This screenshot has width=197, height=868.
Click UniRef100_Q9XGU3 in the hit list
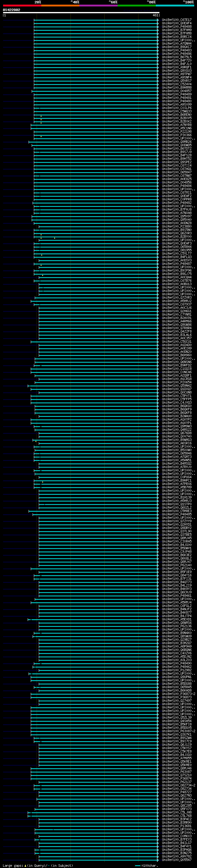[176, 71]
